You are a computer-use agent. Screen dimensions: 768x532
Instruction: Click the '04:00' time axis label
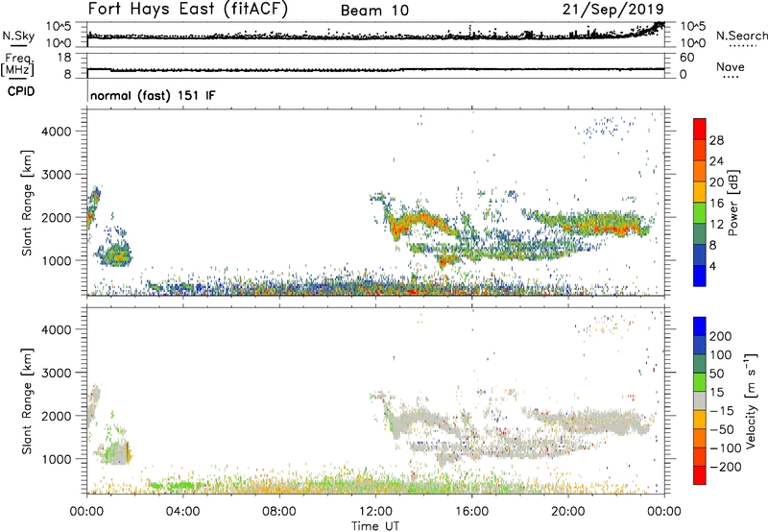point(182,512)
